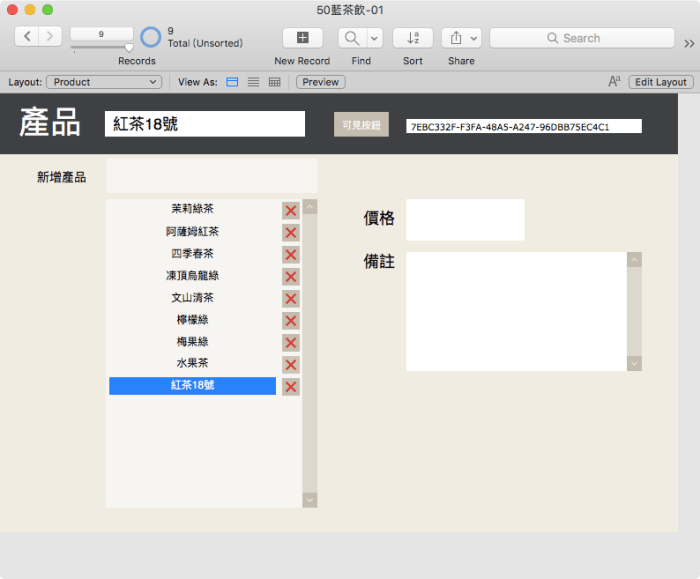Viewport: 700px width, 579px height.
Task: Select 文山清茶 in product list
Action: click(192, 298)
